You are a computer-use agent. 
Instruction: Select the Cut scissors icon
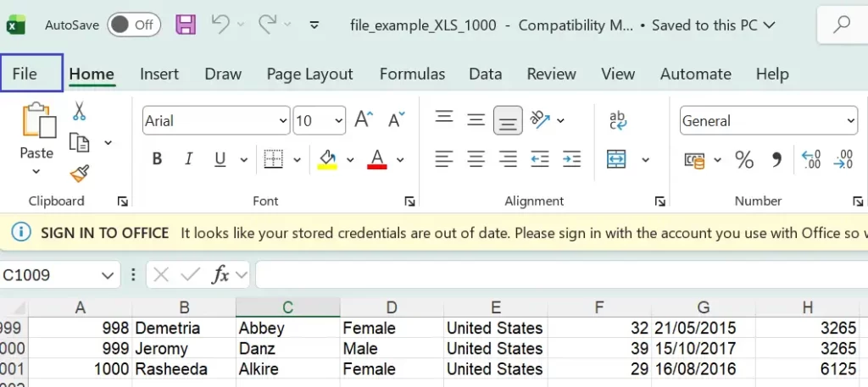79,111
